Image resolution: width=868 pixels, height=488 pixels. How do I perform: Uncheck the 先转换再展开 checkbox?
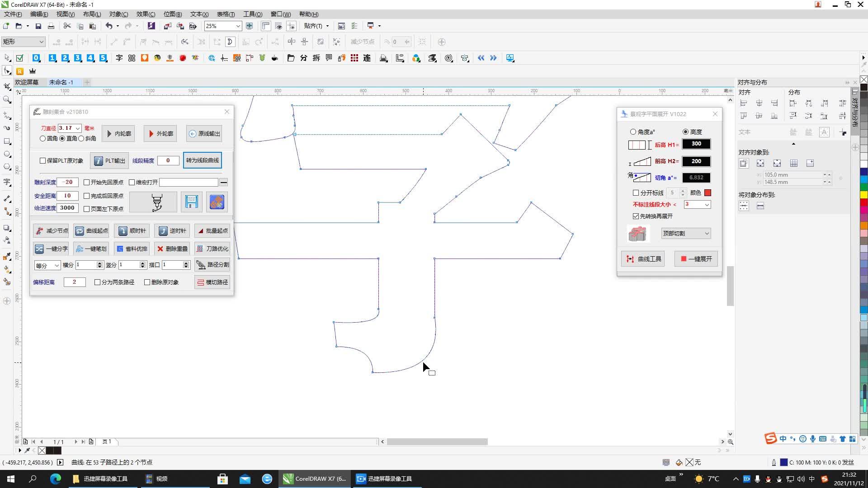click(636, 216)
